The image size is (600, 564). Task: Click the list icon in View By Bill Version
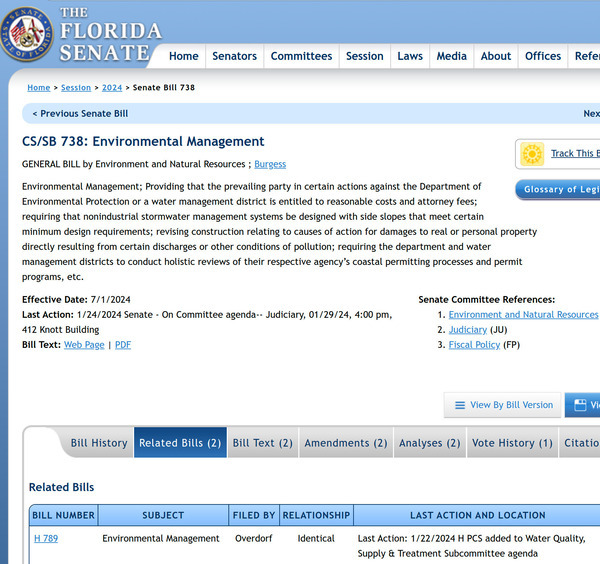(x=460, y=405)
